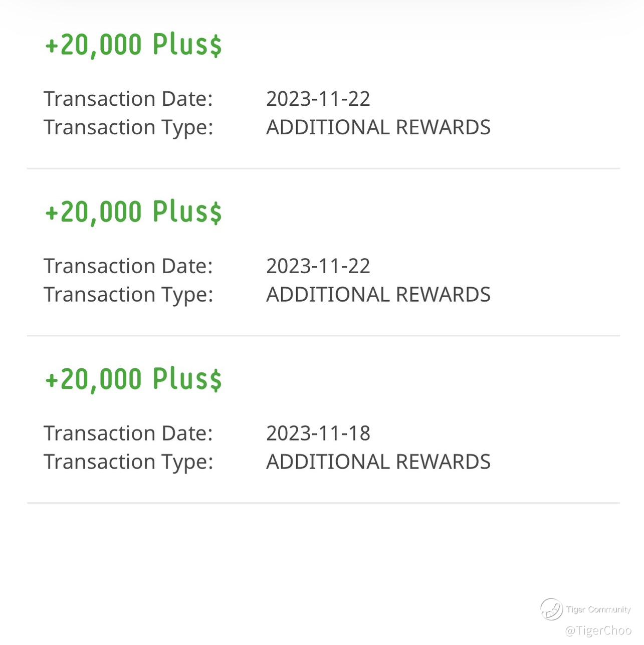Click the second transaction's 2023-11-22 date
The width and height of the screenshot is (644, 645).
318,266
